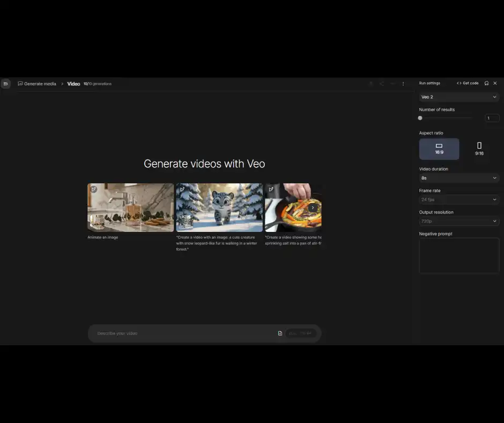Select the Video tab in the header
The image size is (504, 423).
pos(73,84)
